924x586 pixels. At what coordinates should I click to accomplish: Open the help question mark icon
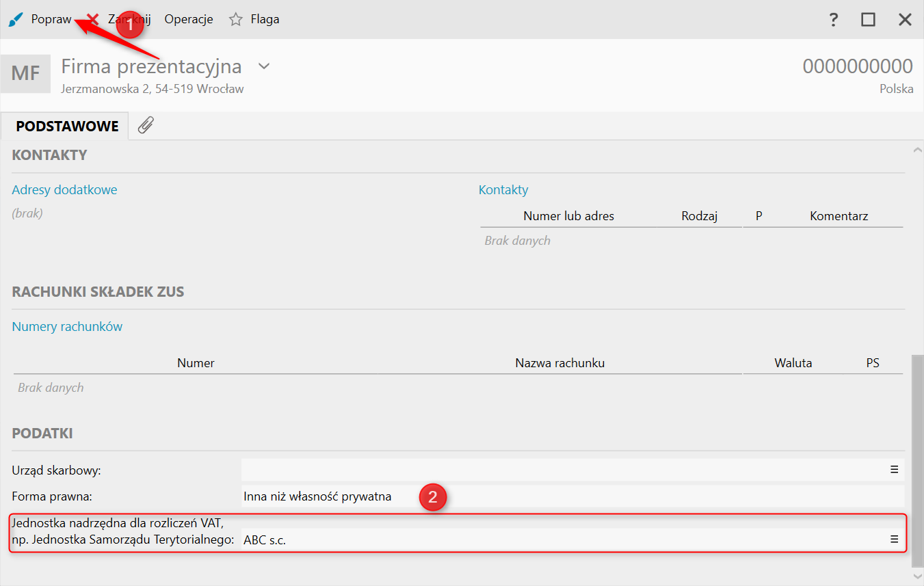tap(833, 20)
